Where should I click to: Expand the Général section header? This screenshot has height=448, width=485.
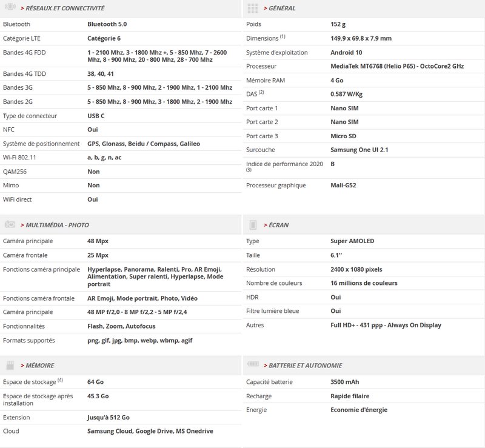click(283, 8)
